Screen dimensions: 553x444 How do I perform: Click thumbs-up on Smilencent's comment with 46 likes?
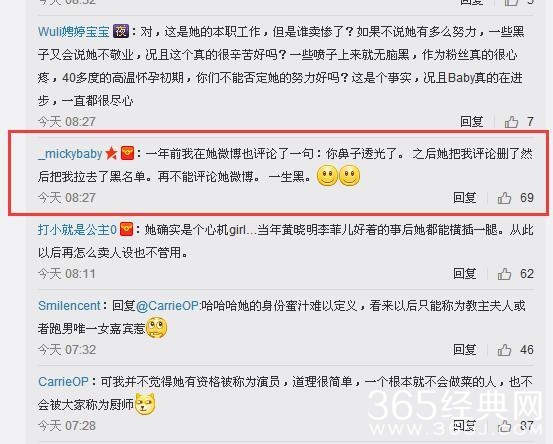point(505,350)
